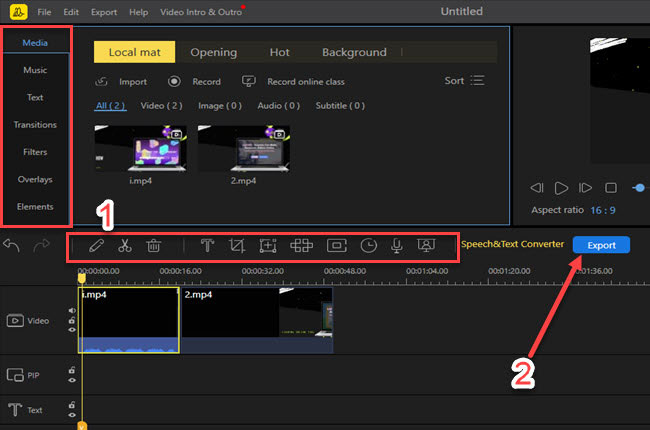650x430 pixels.
Task: Click the PIP track icon
Action: tap(15, 375)
